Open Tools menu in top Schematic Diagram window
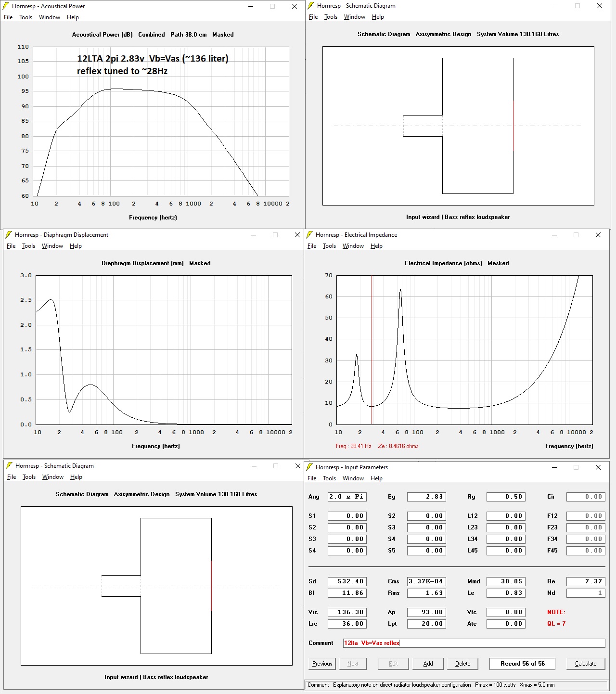 tap(331, 17)
